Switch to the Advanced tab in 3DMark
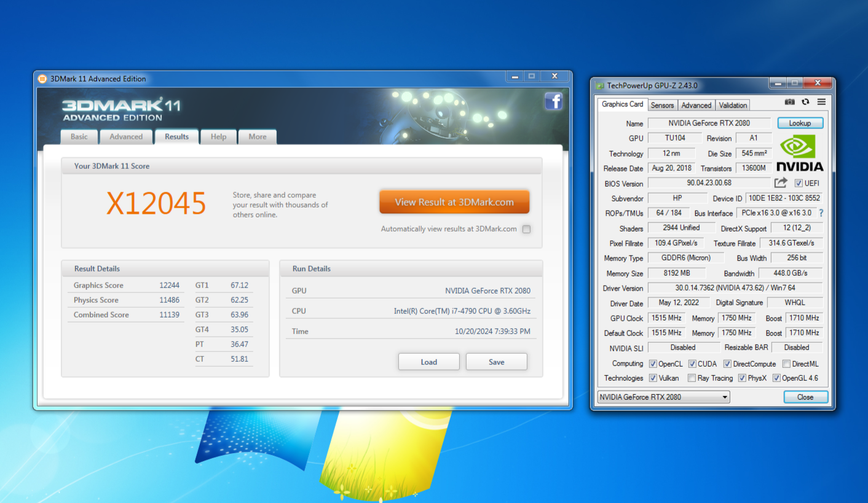 click(126, 136)
